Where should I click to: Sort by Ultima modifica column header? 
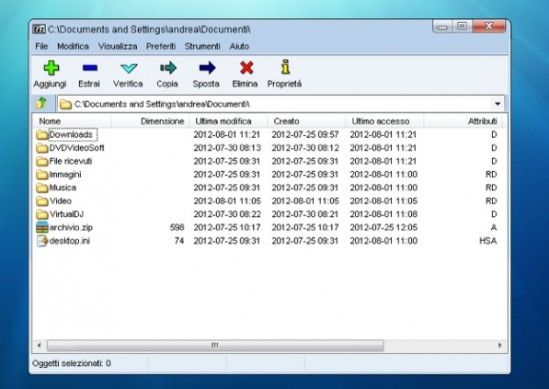coord(228,121)
